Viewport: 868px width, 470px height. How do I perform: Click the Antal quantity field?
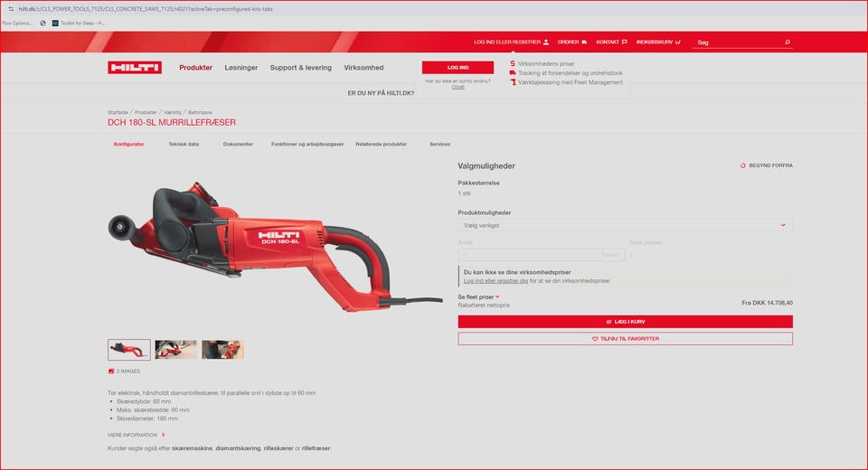point(542,255)
